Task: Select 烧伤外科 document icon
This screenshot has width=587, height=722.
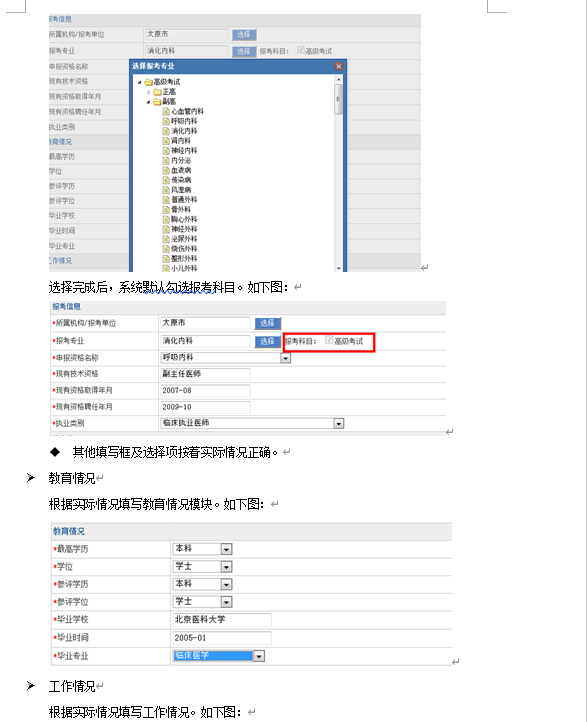Action: pyautogui.click(x=166, y=249)
